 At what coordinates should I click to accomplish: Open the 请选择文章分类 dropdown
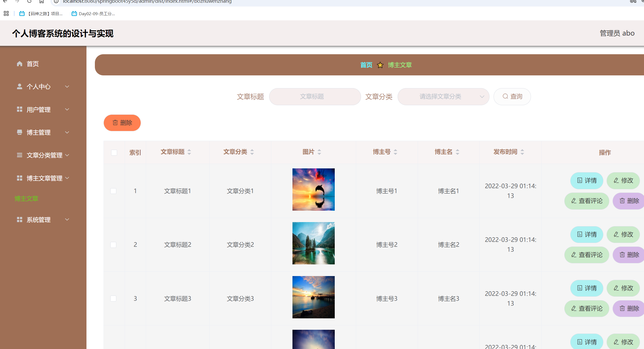point(443,97)
